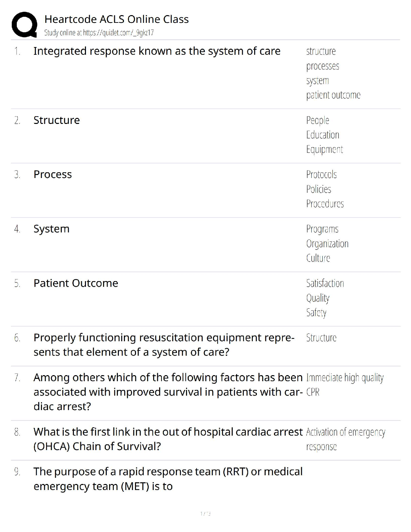Click the 'Education' definition text
Image resolution: width=411 pixels, height=532 pixels.
322,135
